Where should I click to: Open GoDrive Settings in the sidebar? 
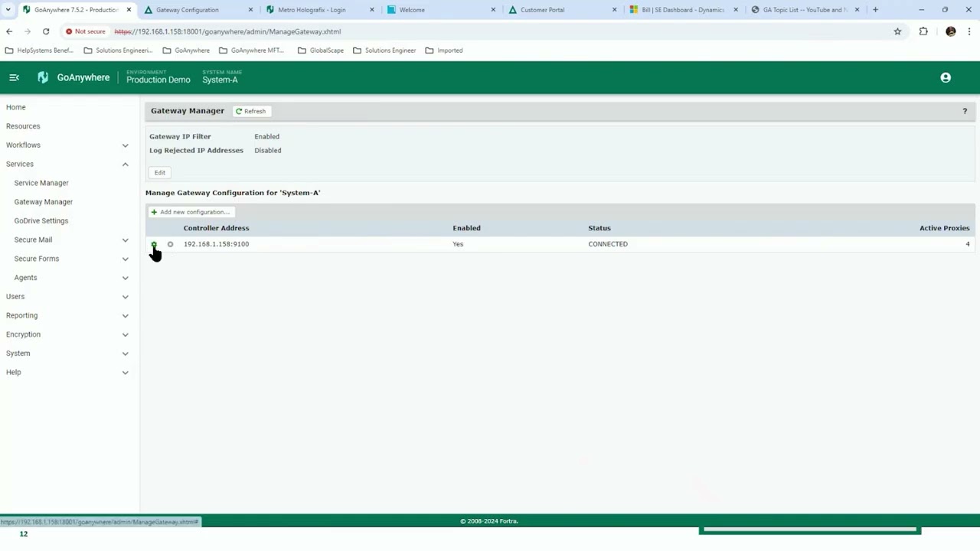(41, 220)
